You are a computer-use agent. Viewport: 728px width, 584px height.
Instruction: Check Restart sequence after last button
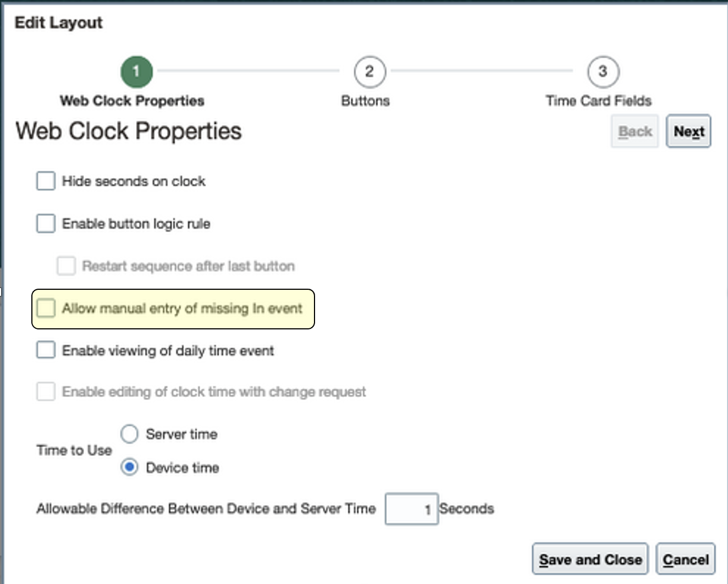[65, 266]
